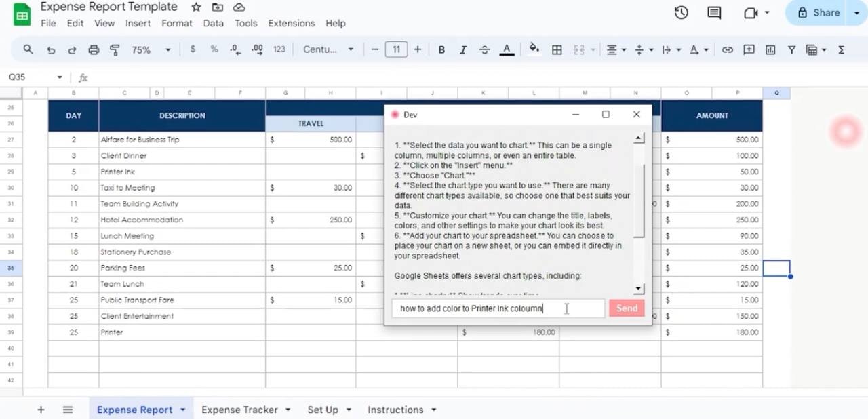The image size is (868, 419).
Task: Open the Extensions menu
Action: pyautogui.click(x=291, y=23)
